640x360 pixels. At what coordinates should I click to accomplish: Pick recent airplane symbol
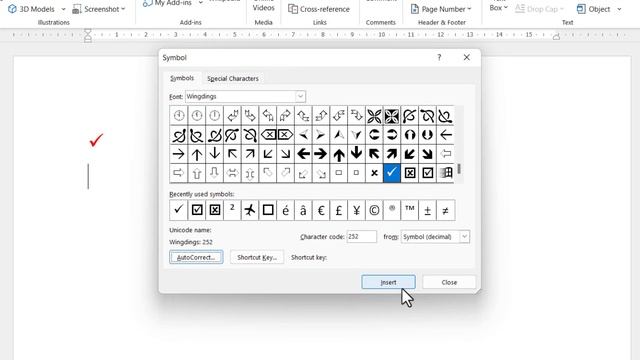(x=250, y=210)
